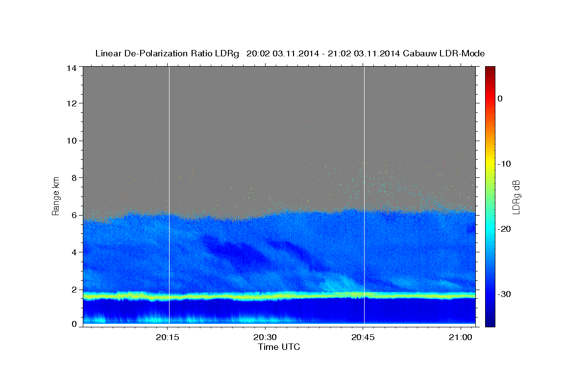588x392 pixels.
Task: Click the Range km axis title
Action: click(x=56, y=196)
